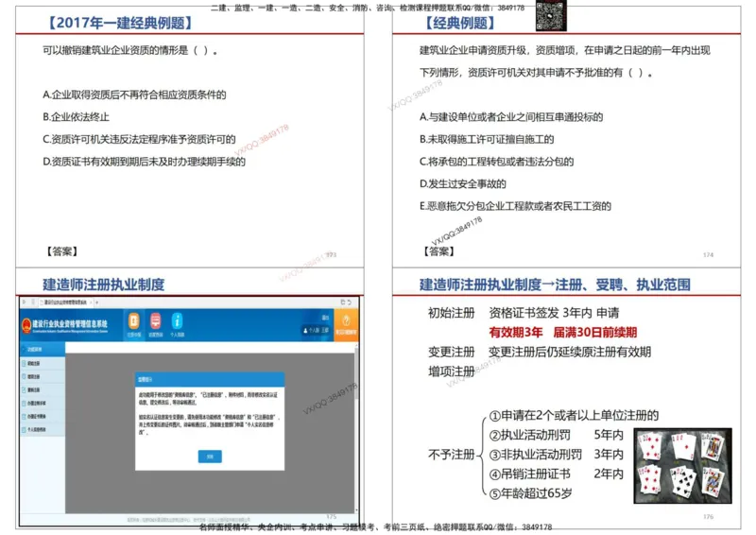Open 增项注册 in the left sidebar
The height and width of the screenshot is (535, 756).
pos(42,376)
